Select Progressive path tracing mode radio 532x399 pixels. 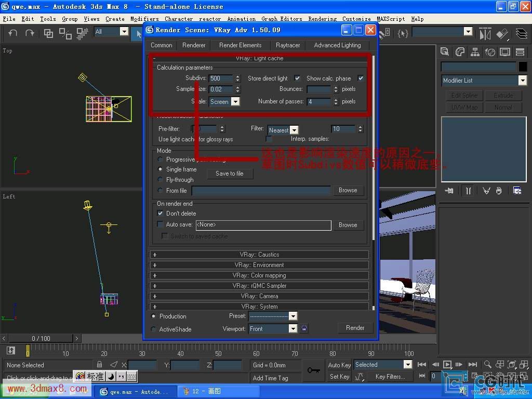(160, 159)
